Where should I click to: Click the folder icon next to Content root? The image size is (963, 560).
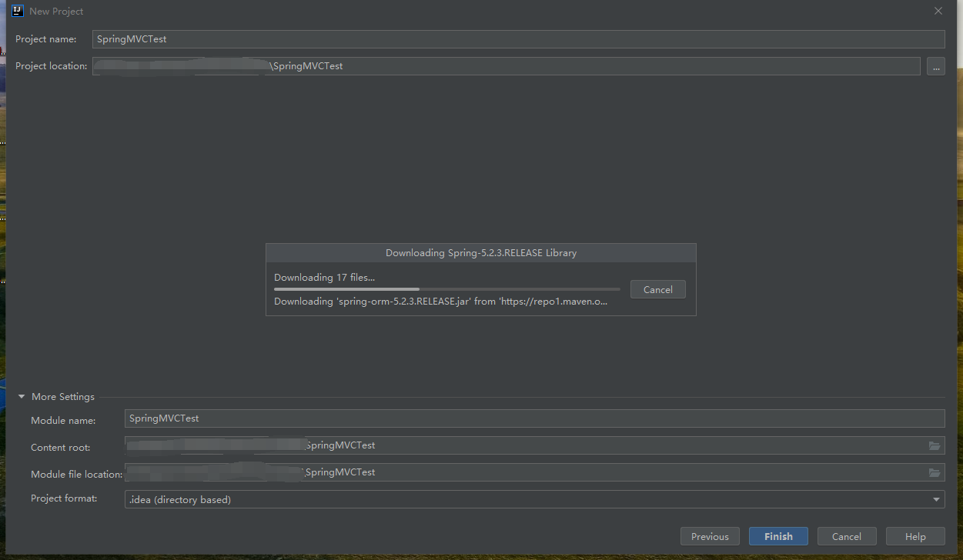pyautogui.click(x=935, y=446)
